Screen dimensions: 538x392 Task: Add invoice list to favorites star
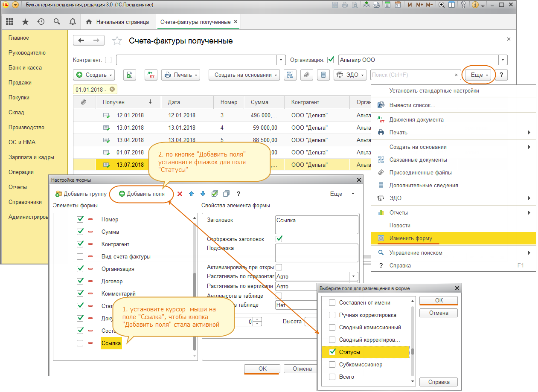tap(116, 41)
